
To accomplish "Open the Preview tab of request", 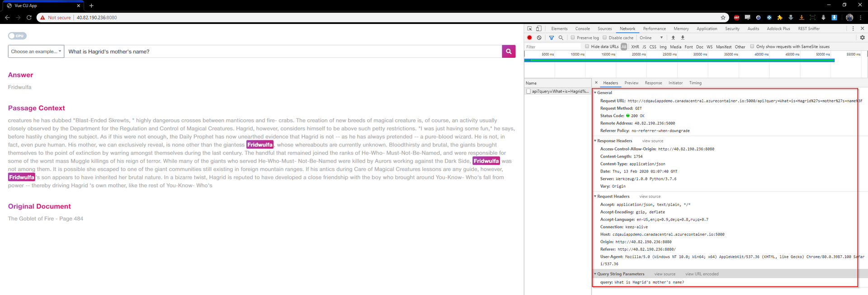I will [631, 83].
